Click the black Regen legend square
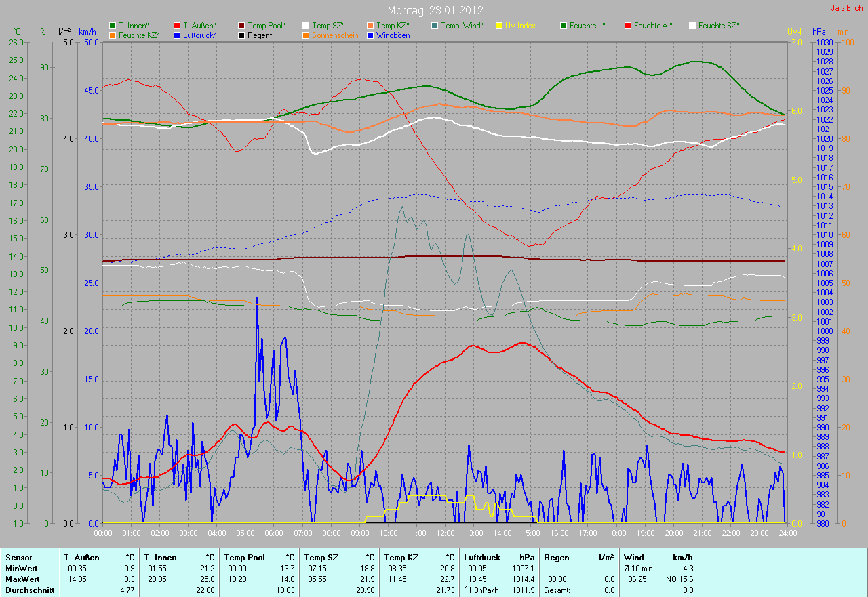The image size is (868, 597). (241, 35)
